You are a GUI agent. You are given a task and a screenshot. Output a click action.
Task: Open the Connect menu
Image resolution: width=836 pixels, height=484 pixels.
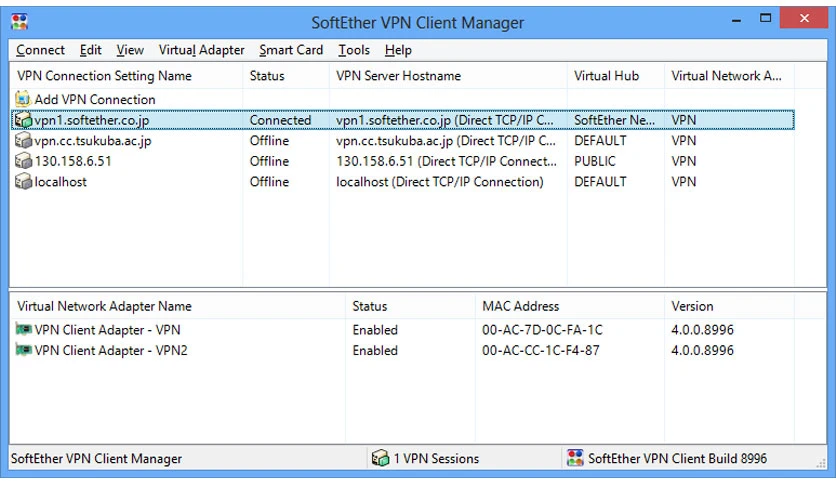pos(40,50)
